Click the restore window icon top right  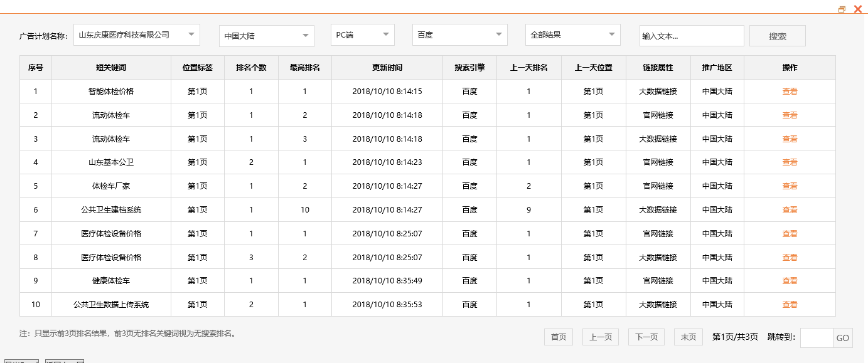tap(841, 9)
